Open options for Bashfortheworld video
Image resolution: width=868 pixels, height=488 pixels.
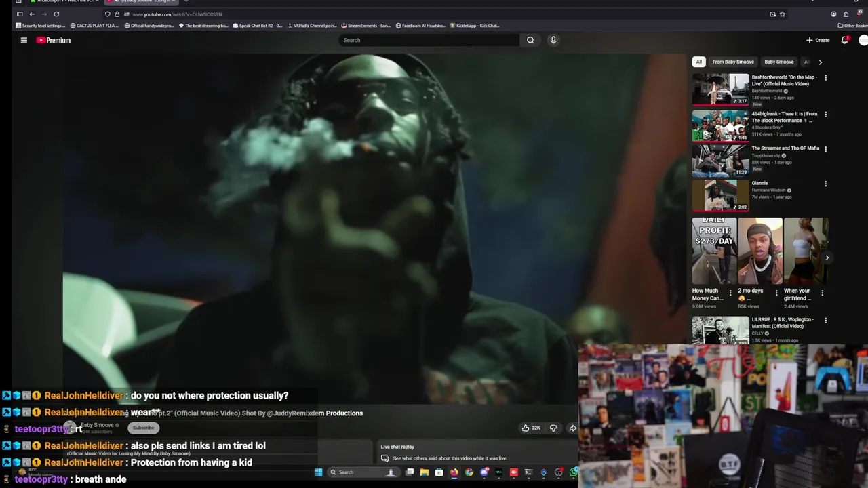(825, 78)
